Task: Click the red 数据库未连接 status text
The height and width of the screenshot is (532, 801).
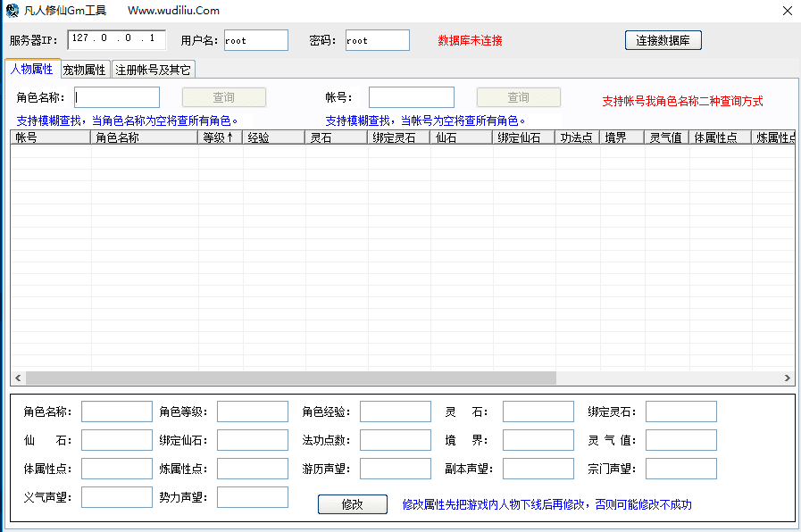Action: click(x=470, y=40)
